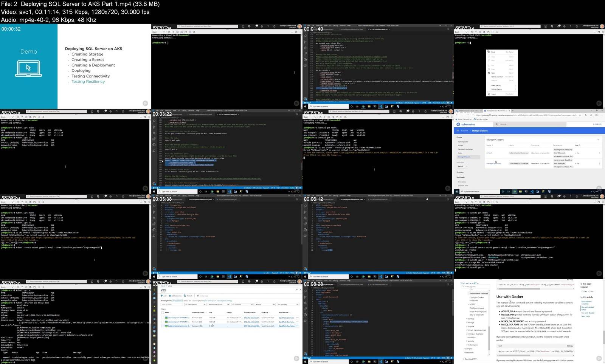This screenshot has width=605, height=364.
Task: Open the All subscriptions dropdown in the Disks blade
Action: tap(195, 304)
